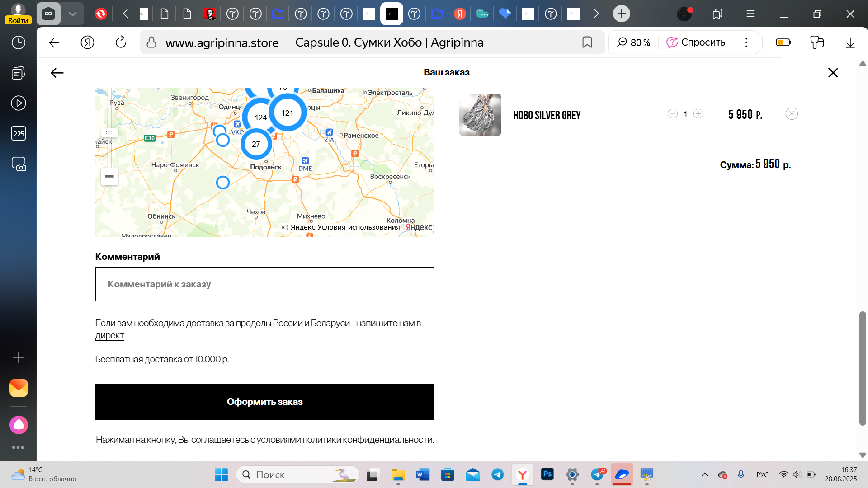The height and width of the screenshot is (488, 868).
Task: Open the tab groups infinity icon
Action: pos(48,14)
